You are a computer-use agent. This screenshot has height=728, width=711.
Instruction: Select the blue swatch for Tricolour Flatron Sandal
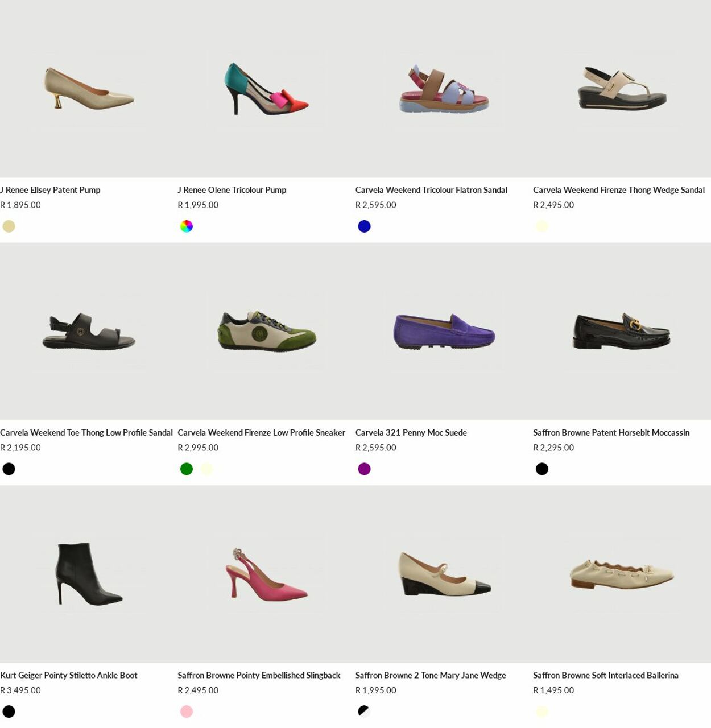click(364, 226)
